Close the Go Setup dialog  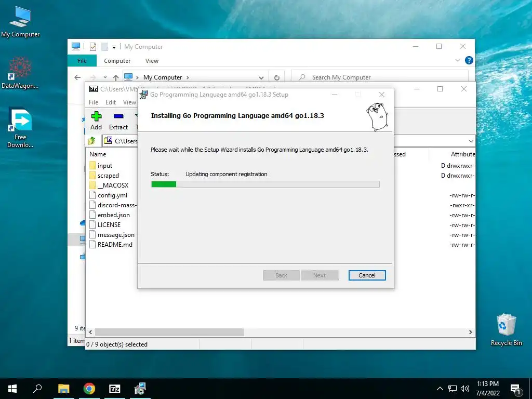pos(382,95)
